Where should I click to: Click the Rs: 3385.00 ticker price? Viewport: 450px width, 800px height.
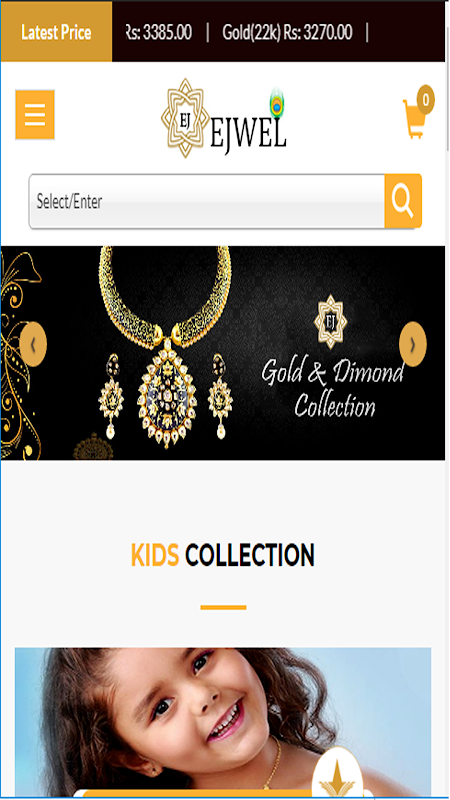tap(159, 33)
